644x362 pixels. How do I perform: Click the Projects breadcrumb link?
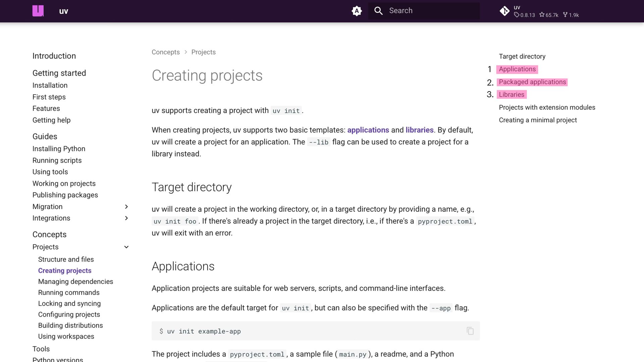coord(203,52)
